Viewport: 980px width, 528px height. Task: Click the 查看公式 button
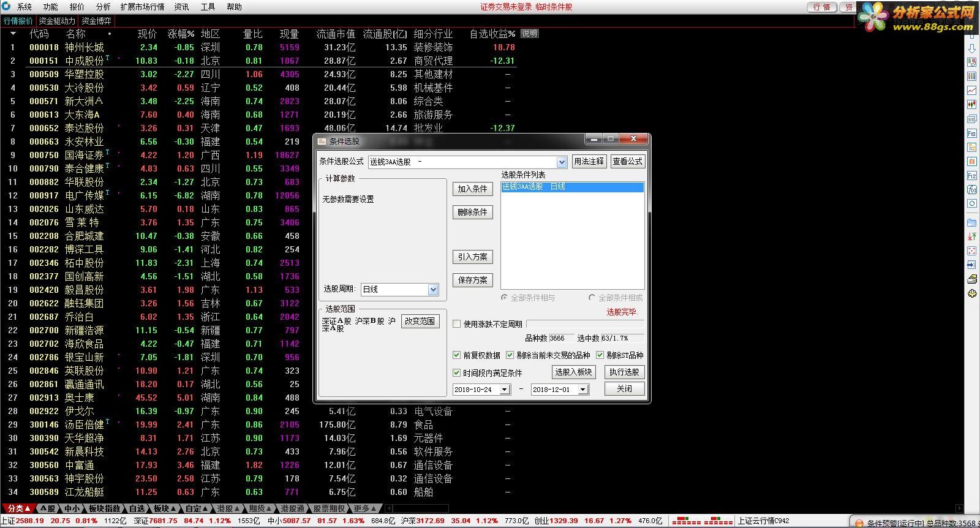(628, 161)
